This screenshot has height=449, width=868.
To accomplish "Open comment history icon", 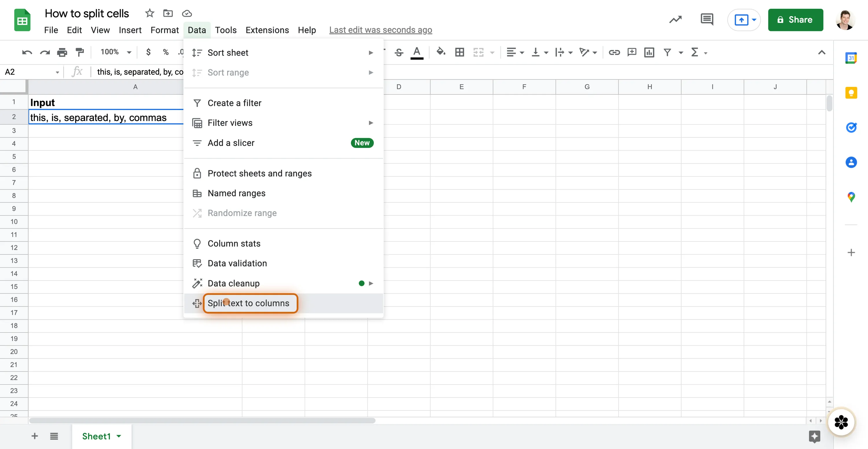I will click(x=707, y=20).
